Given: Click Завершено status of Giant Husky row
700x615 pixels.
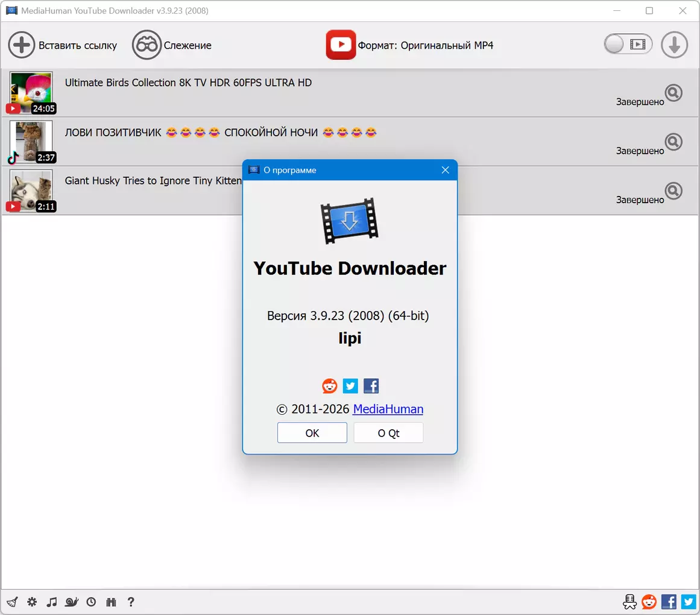Looking at the screenshot, I should (640, 200).
